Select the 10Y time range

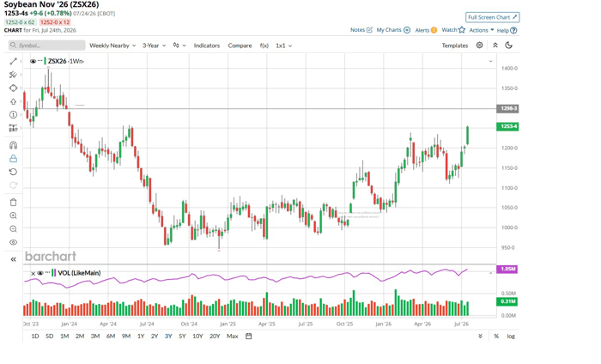tap(197, 336)
